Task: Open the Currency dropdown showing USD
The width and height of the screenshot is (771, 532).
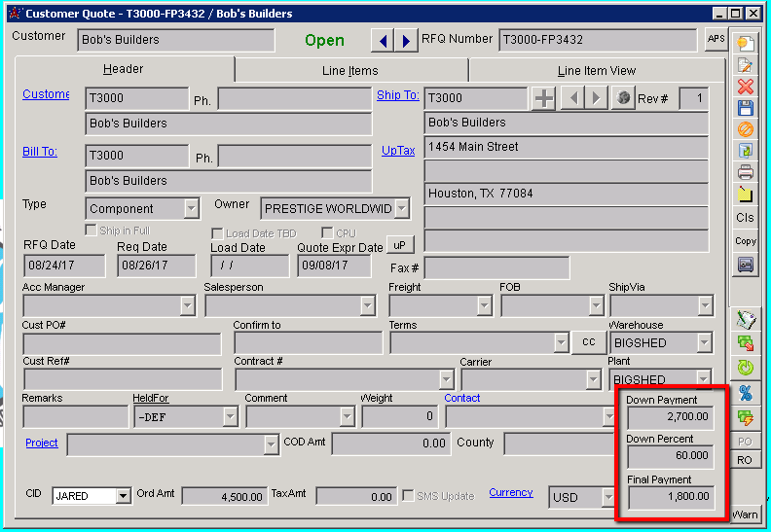Action: [x=607, y=497]
